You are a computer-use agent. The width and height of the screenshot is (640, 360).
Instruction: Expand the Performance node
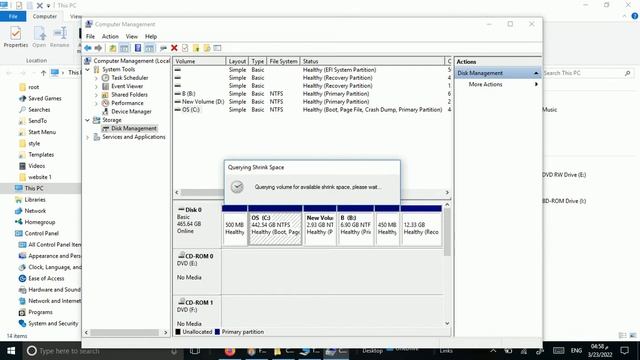point(96,103)
